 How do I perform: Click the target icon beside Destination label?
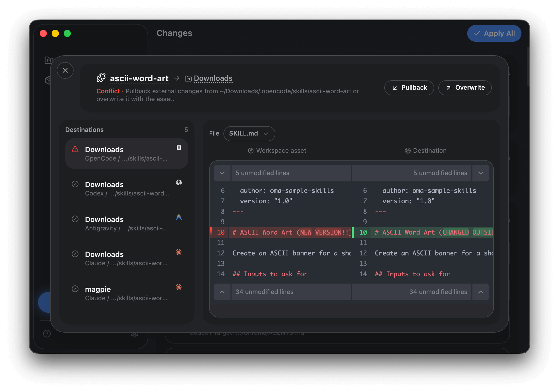pyautogui.click(x=408, y=151)
